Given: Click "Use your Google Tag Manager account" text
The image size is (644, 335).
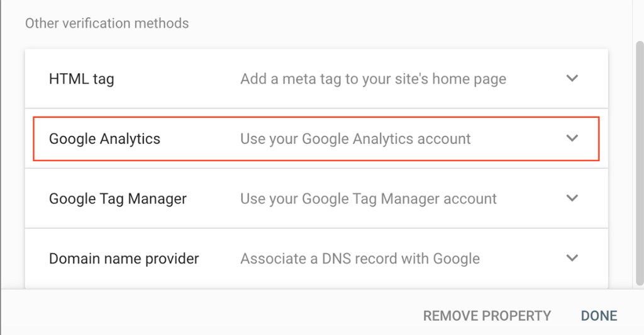Looking at the screenshot, I should pos(369,199).
